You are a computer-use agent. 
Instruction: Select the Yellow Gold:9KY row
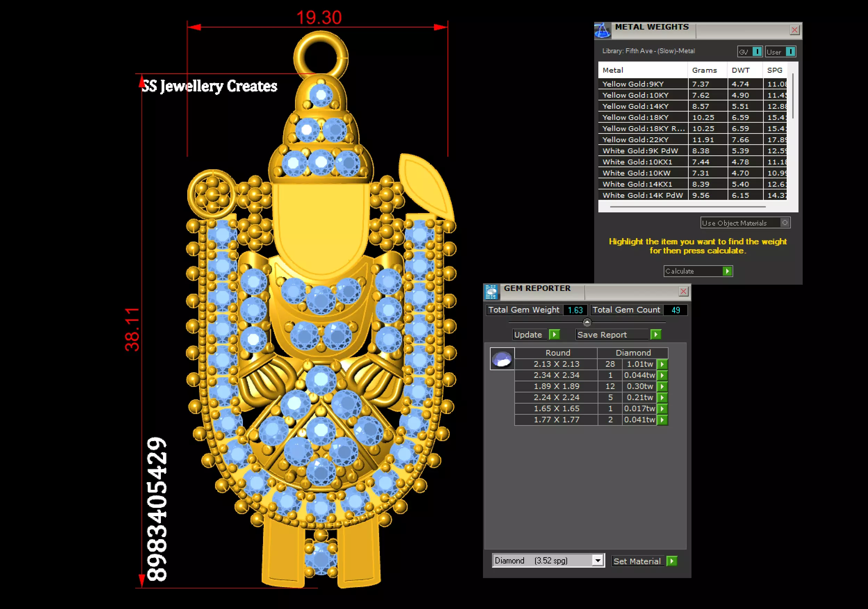(x=693, y=84)
